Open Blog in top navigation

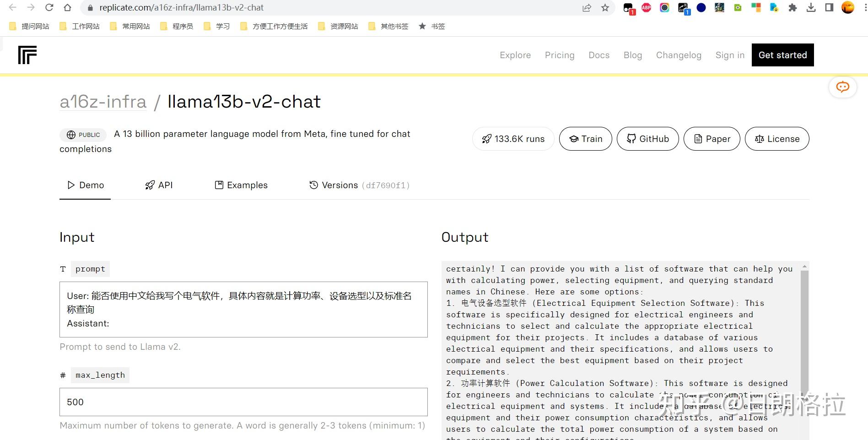click(633, 55)
